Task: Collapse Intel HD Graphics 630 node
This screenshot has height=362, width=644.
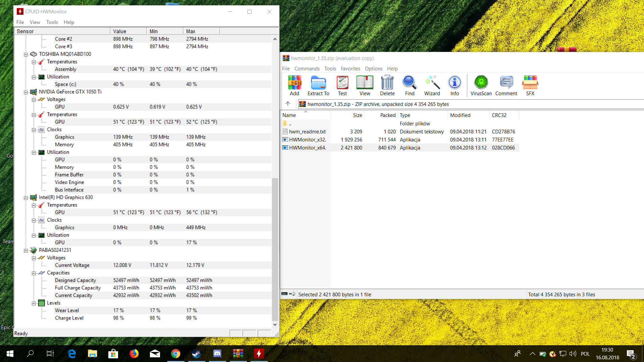Action: 26,198
